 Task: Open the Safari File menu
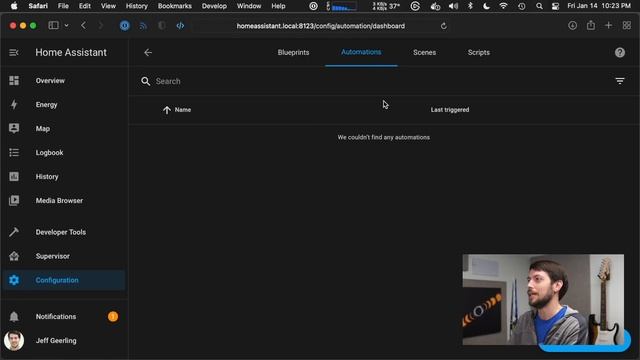63,6
